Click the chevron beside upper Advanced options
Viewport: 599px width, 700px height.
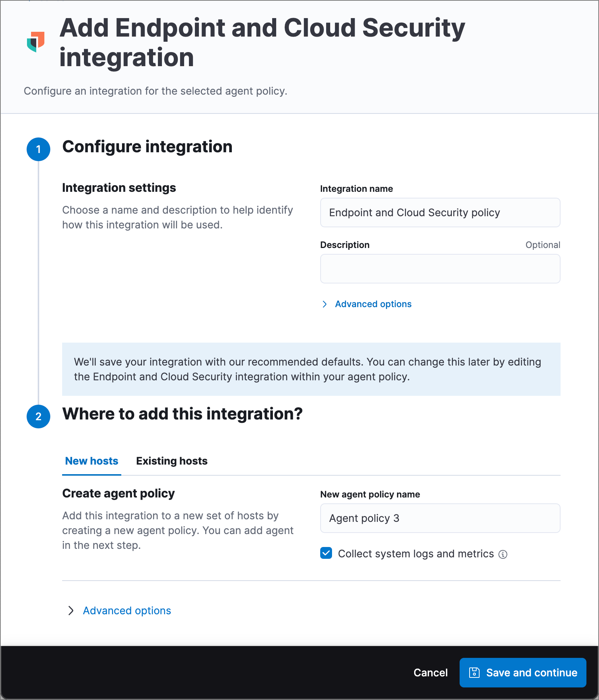pyautogui.click(x=325, y=304)
